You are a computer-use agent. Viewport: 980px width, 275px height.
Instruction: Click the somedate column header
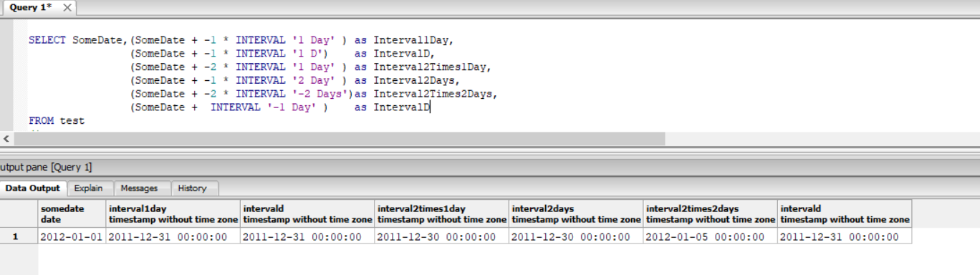tap(72, 214)
